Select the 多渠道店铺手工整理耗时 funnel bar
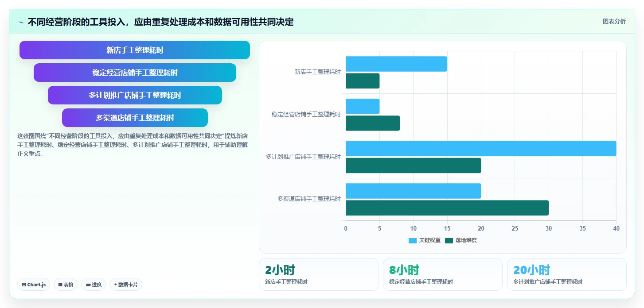Screen dimensions: 644x308 coord(135,118)
